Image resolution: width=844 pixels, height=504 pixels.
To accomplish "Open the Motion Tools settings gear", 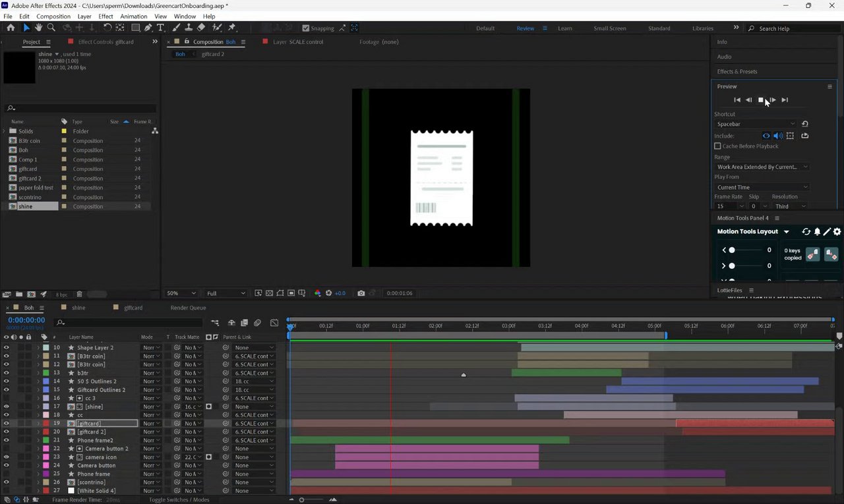I will coord(837,232).
